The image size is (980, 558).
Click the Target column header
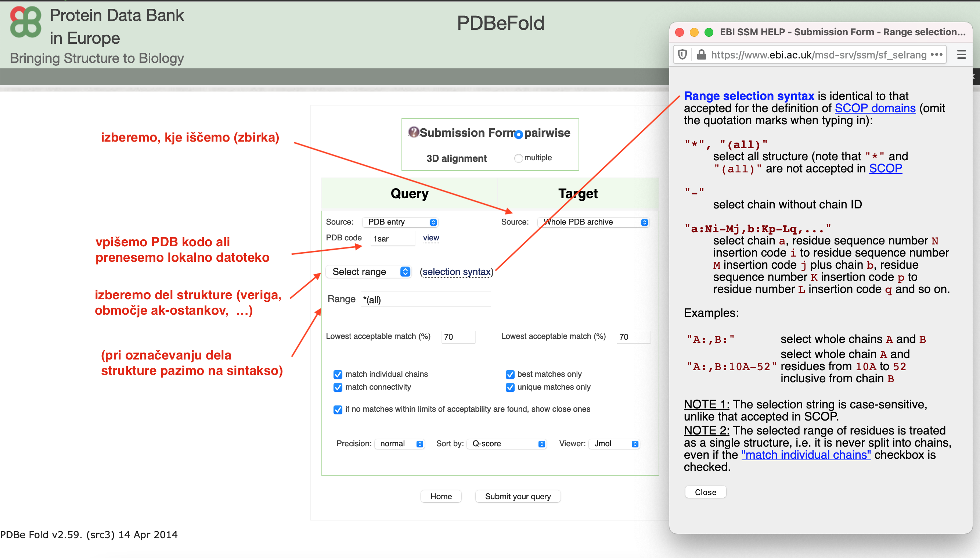click(577, 194)
